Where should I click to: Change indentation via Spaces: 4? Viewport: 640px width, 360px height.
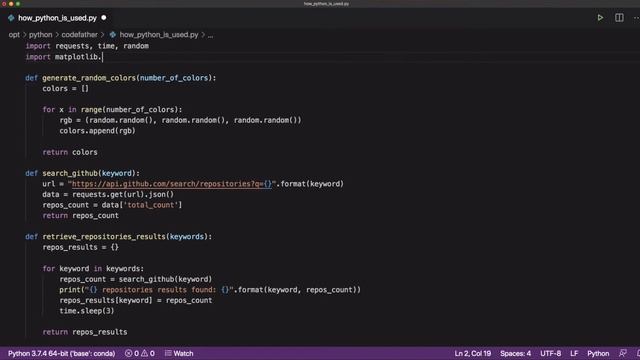tap(516, 353)
